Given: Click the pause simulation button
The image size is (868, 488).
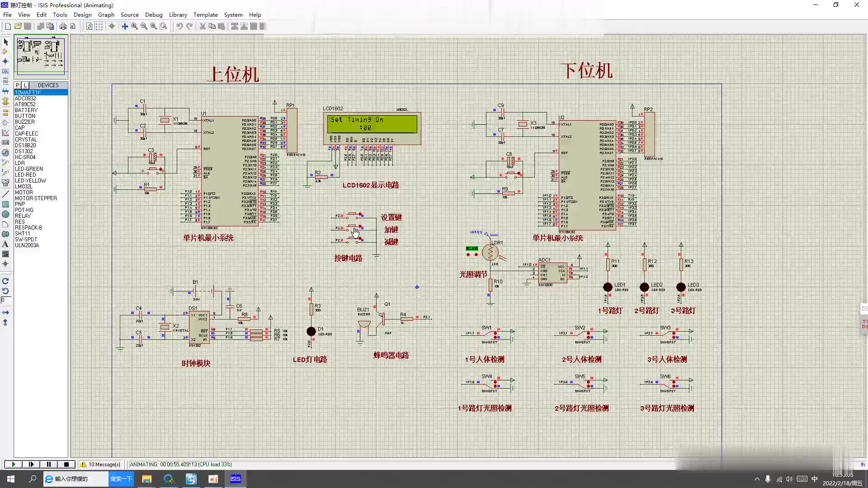Looking at the screenshot, I should 49,464.
